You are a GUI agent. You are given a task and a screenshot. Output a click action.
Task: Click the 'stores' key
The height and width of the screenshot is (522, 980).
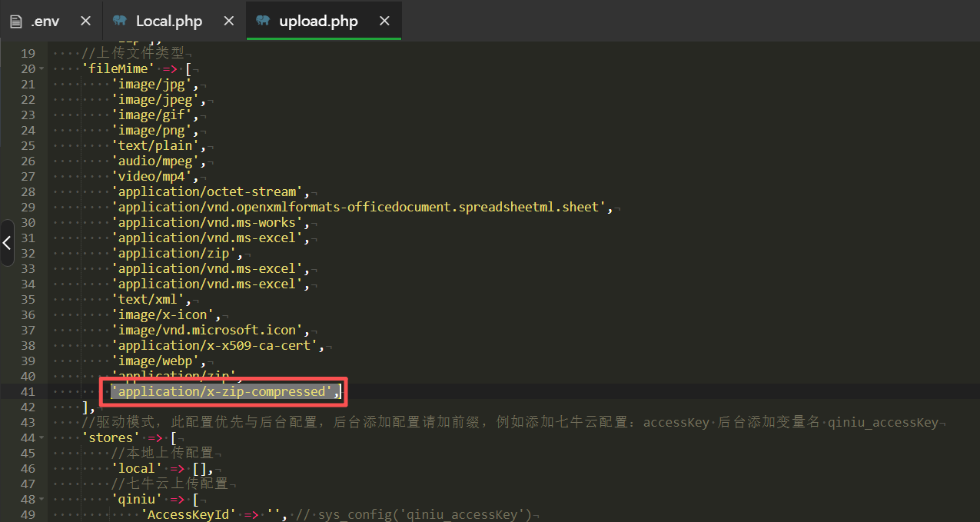111,437
